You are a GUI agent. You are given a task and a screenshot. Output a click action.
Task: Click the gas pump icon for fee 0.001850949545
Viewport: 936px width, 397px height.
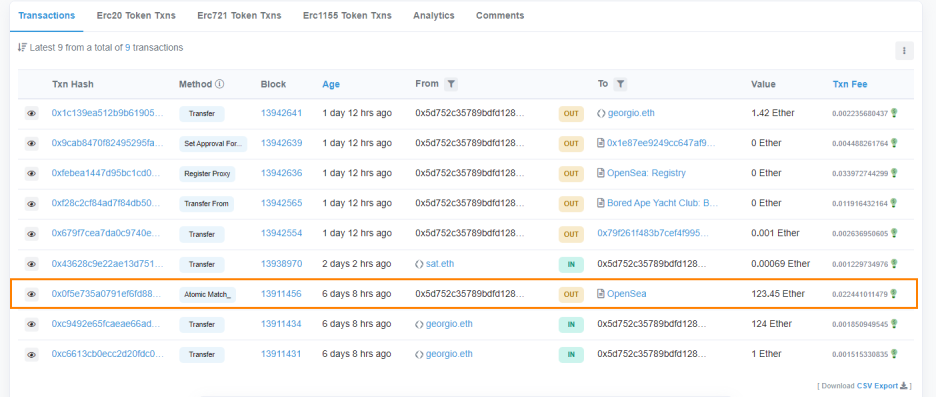[x=894, y=323]
